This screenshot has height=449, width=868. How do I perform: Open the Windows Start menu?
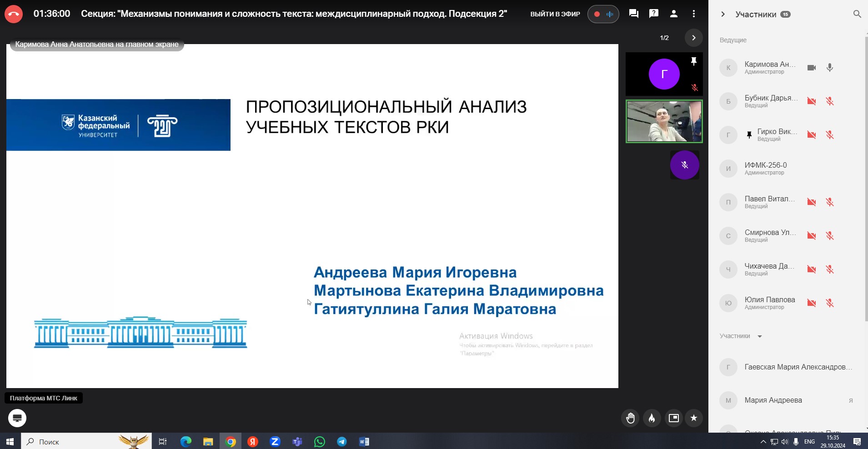point(10,441)
